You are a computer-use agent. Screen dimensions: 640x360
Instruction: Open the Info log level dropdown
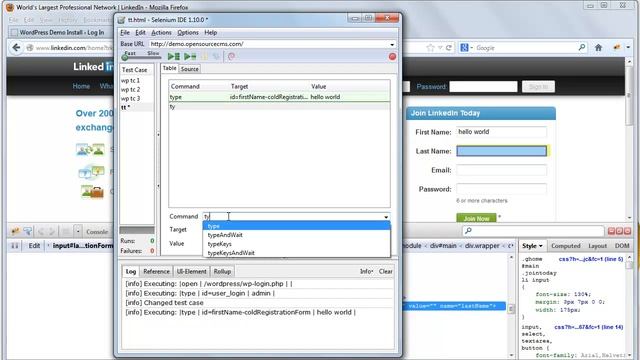[367, 271]
